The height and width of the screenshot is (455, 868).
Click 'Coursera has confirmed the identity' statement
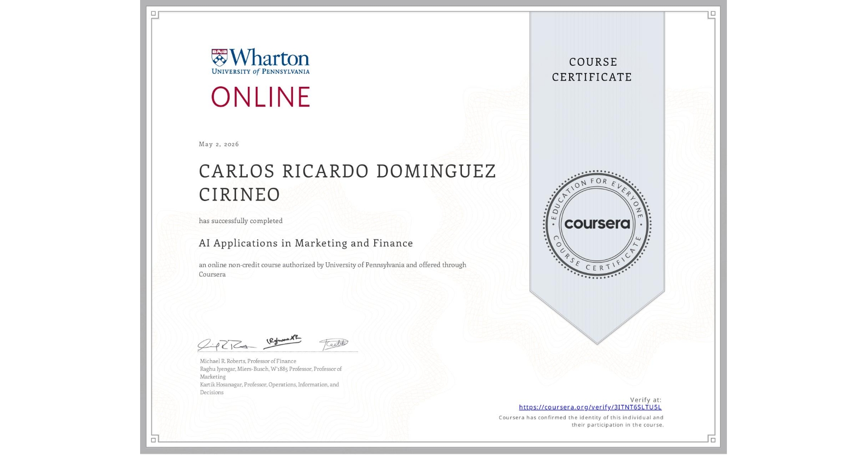click(x=581, y=421)
